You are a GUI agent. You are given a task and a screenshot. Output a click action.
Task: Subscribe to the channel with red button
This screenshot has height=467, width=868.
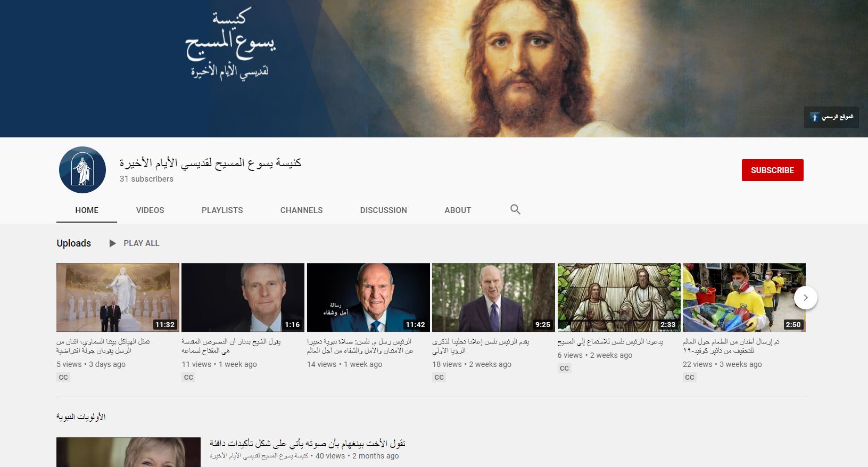[x=772, y=170]
